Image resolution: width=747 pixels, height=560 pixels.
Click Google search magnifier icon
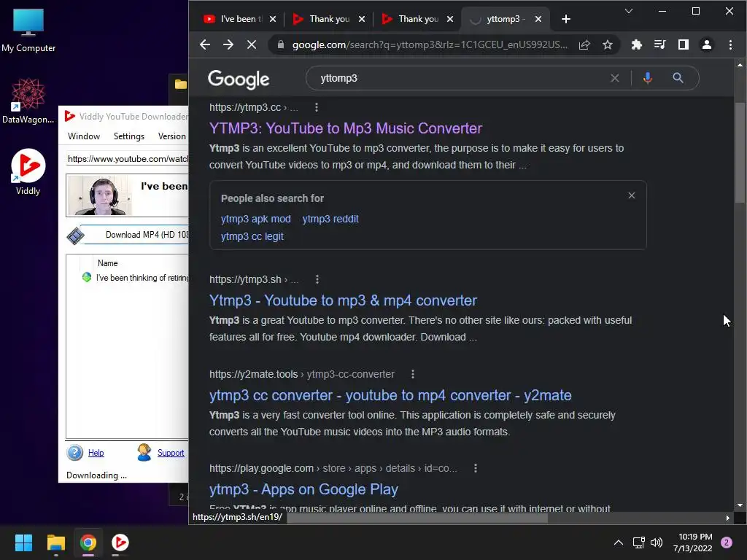pos(678,78)
